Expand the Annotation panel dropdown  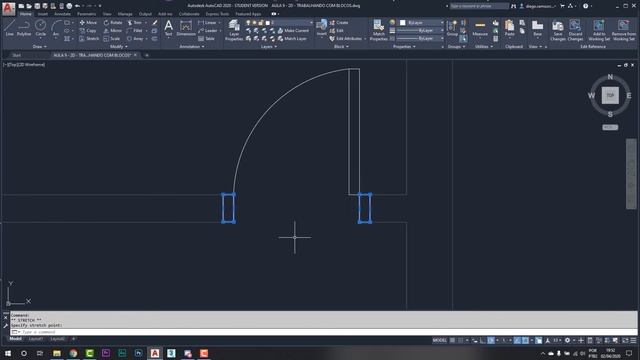click(191, 47)
